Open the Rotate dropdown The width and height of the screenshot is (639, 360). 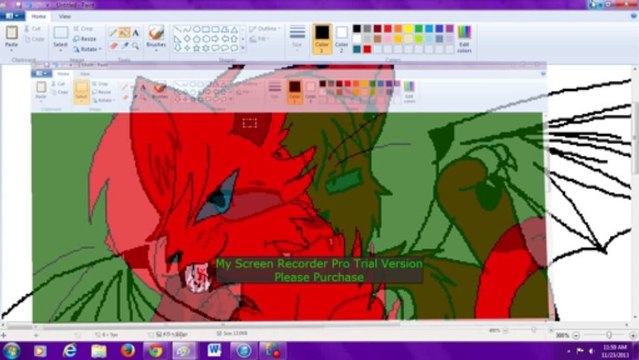[88, 49]
